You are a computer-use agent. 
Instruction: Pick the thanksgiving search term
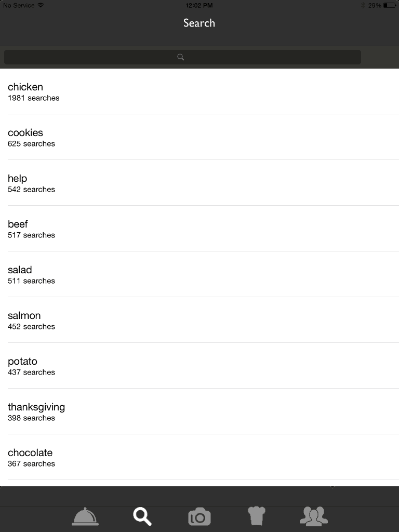coord(199,411)
